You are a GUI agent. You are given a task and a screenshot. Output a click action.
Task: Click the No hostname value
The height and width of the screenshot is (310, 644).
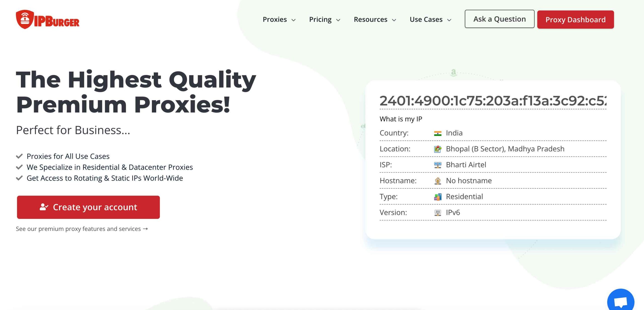(469, 181)
